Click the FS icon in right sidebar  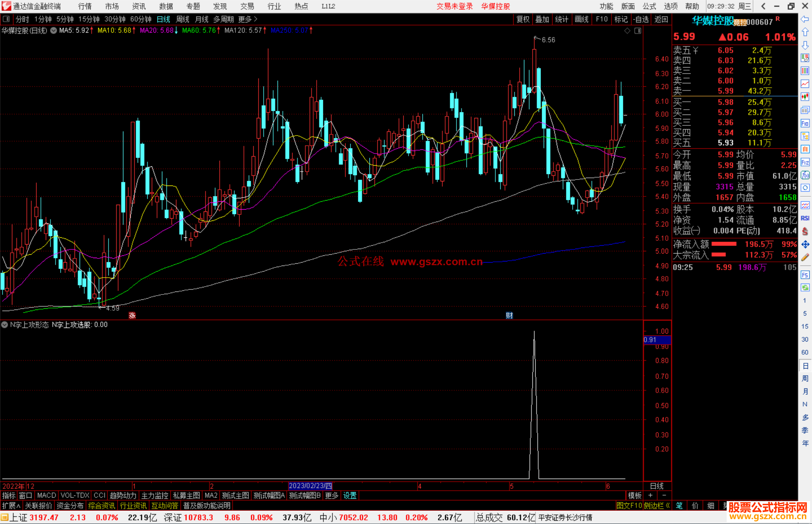(x=805, y=275)
